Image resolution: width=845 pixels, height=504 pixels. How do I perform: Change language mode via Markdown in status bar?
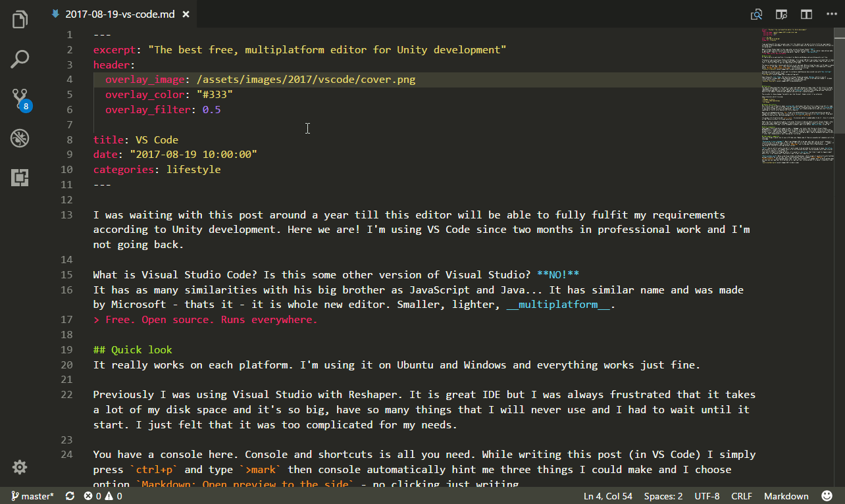point(786,496)
